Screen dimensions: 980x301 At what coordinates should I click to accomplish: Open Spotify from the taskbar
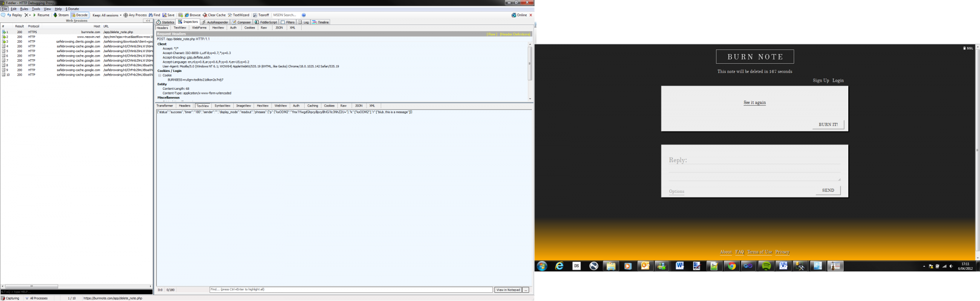click(x=766, y=266)
